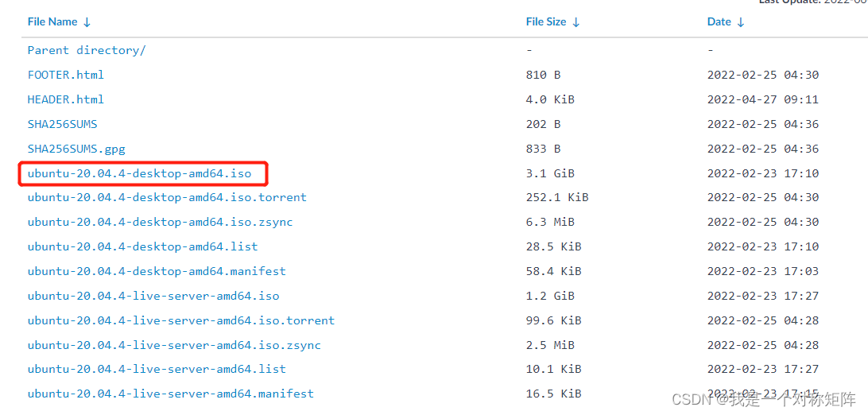Open the FOOTER.html file
The image size is (868, 415).
click(x=66, y=75)
